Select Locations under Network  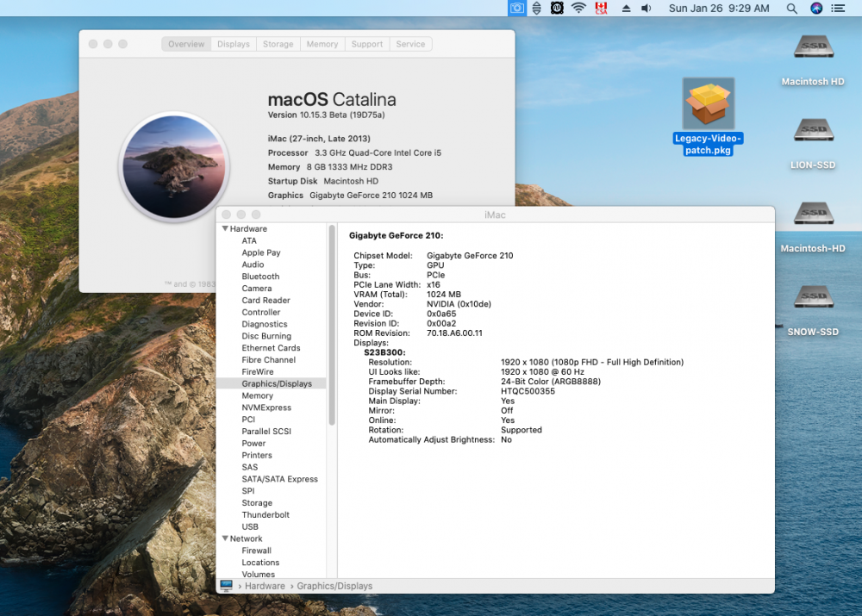tap(260, 563)
